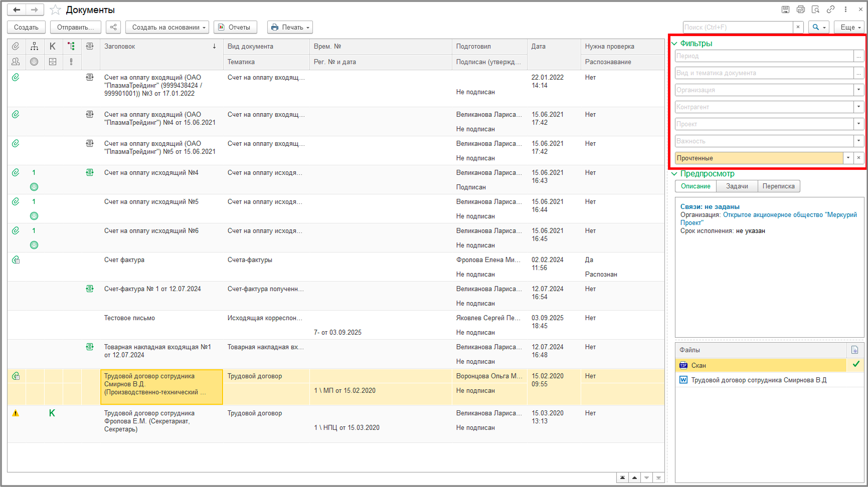The image size is (868, 487).
Task: Click the Создать button
Action: (x=26, y=27)
